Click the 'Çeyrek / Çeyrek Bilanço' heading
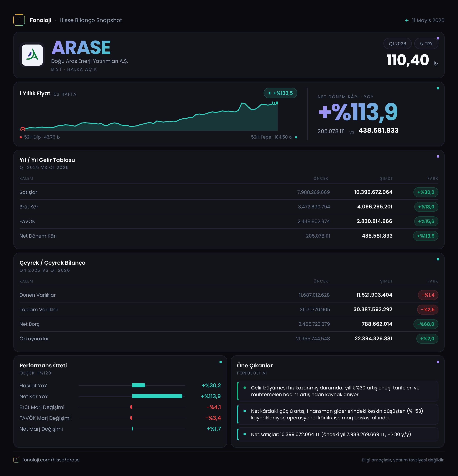This screenshot has width=458, height=476. 52,263
